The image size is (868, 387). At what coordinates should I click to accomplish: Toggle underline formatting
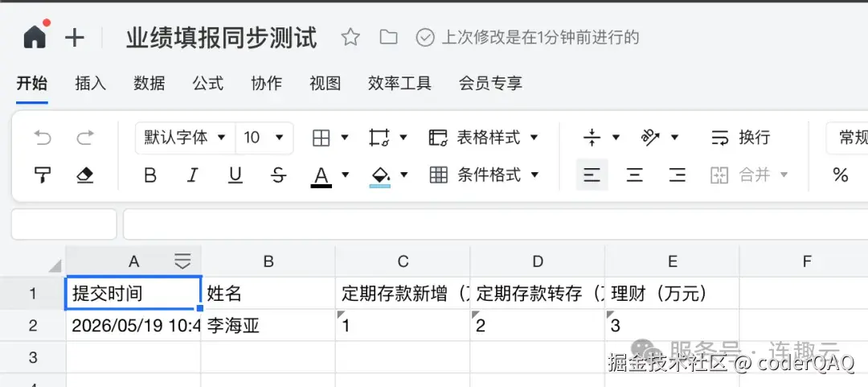click(x=235, y=175)
